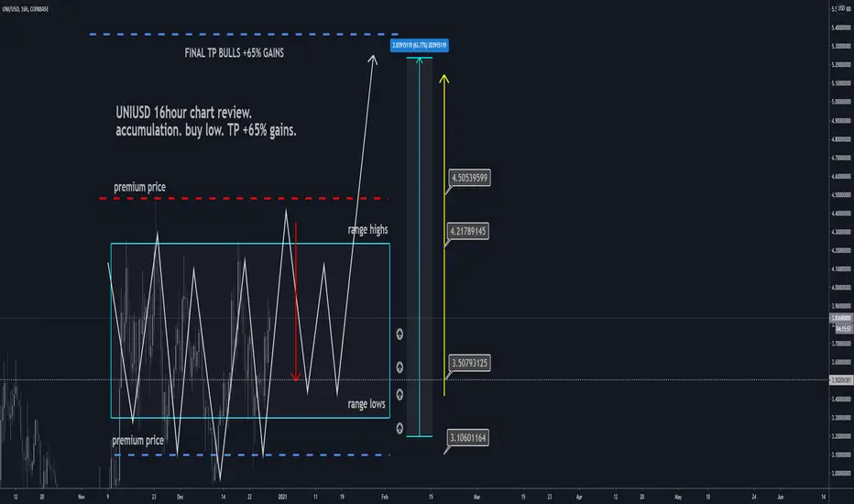Select the 4.21789145 price callout
The image size is (854, 504).
(468, 231)
